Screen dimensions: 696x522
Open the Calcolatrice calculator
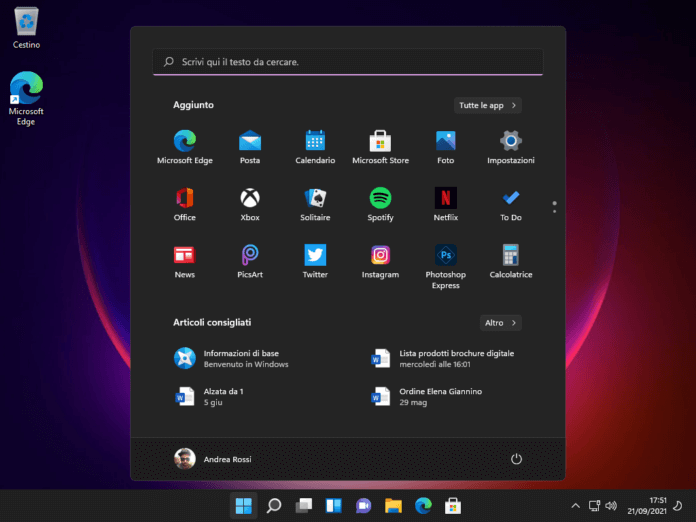[x=511, y=261]
